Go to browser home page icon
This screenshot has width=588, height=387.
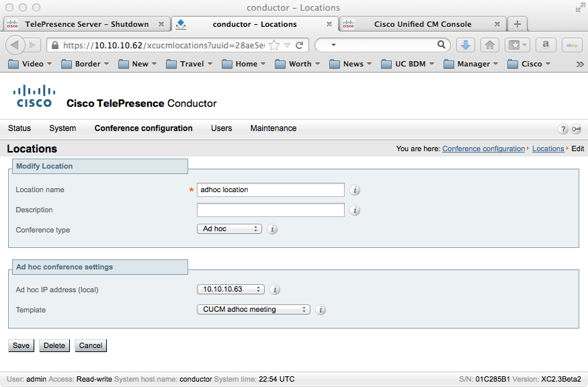(x=489, y=46)
